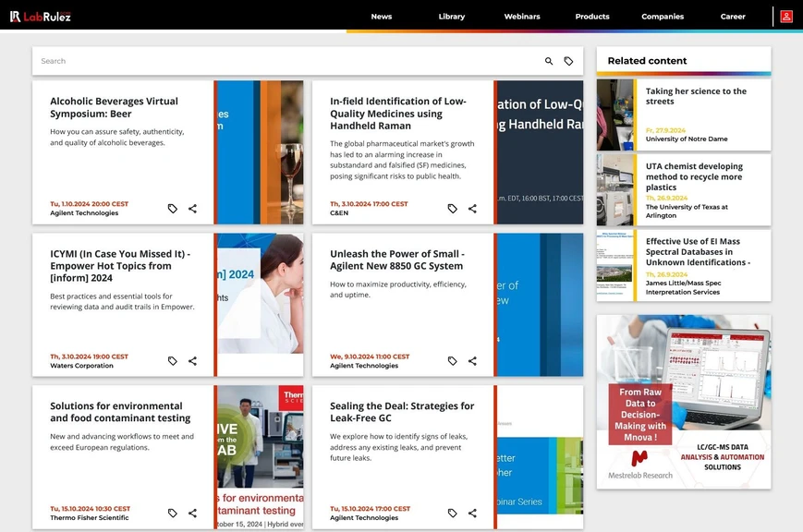Open the News menu
The width and height of the screenshot is (803, 532).
coord(382,17)
